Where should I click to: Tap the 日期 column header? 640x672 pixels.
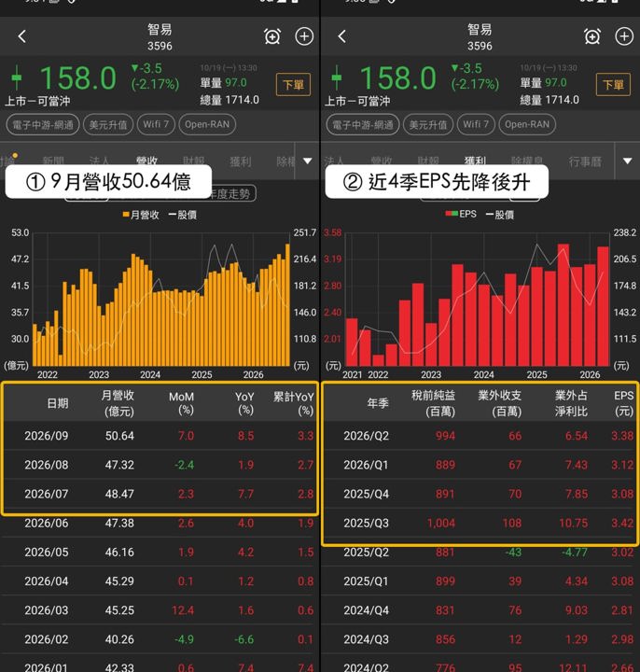click(x=58, y=403)
